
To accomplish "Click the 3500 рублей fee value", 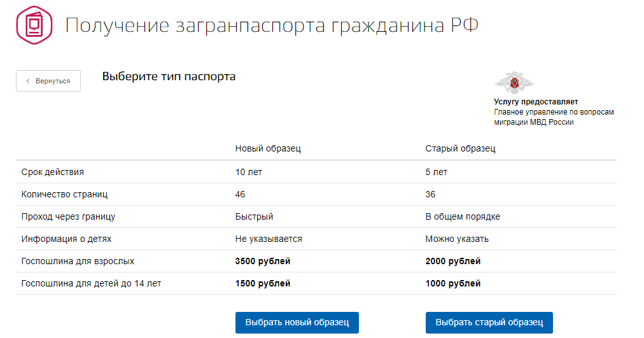I will pyautogui.click(x=263, y=261).
